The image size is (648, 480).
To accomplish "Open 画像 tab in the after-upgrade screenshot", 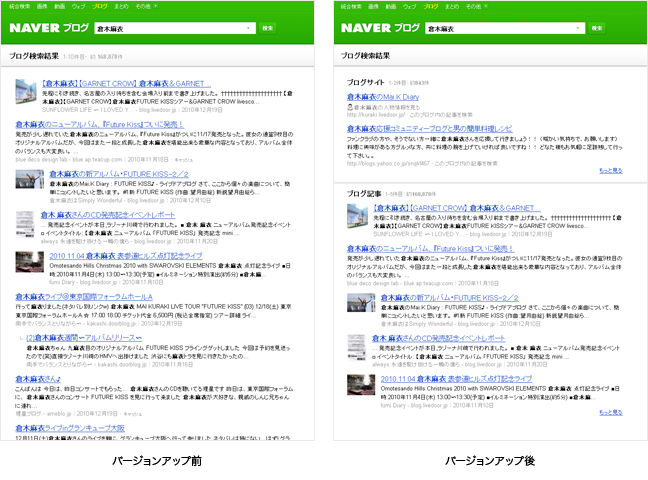I will click(x=373, y=6).
